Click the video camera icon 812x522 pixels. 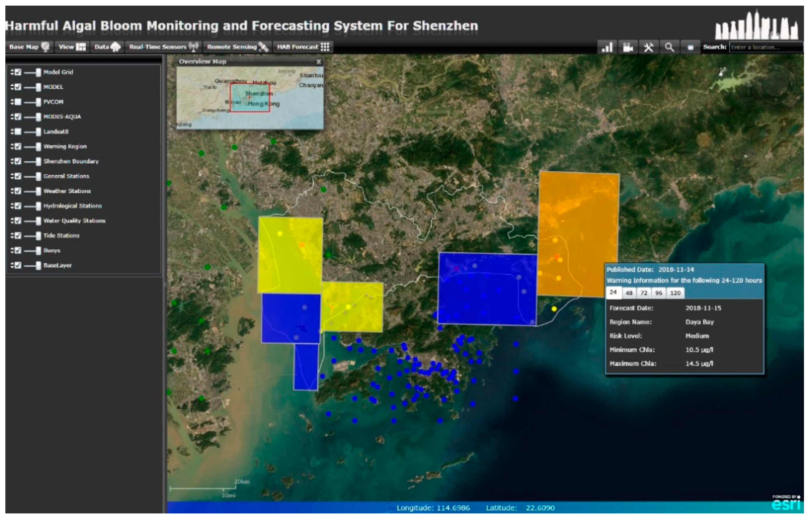click(628, 47)
